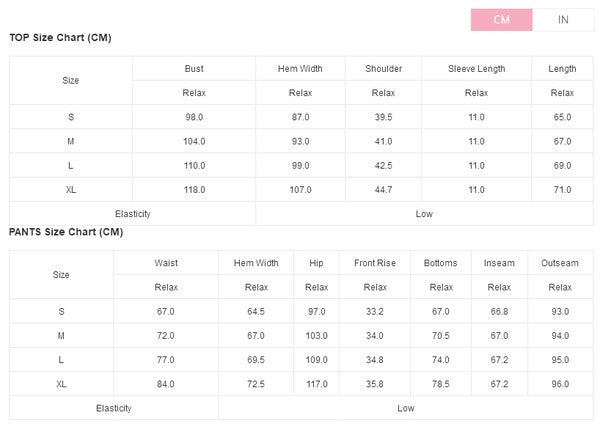The width and height of the screenshot is (600, 429).
Task: Select the 39.5 shoulder measurement cell
Action: click(383, 117)
